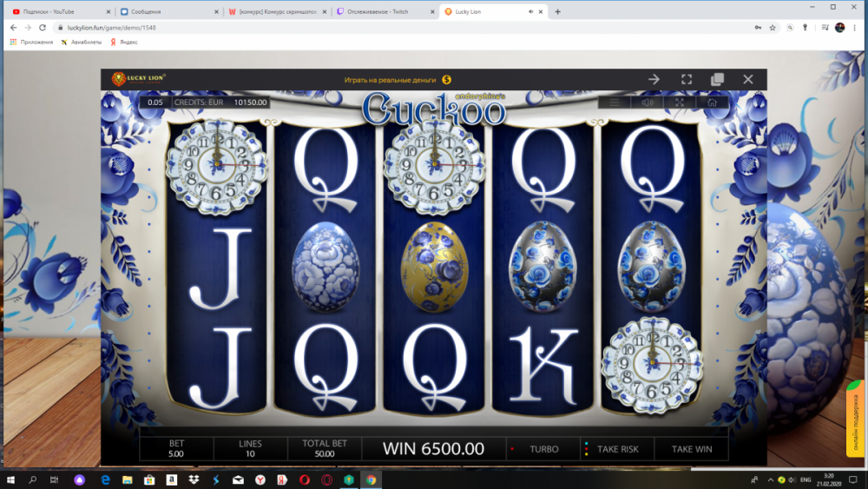Open Mail app from taskbar

[238, 479]
